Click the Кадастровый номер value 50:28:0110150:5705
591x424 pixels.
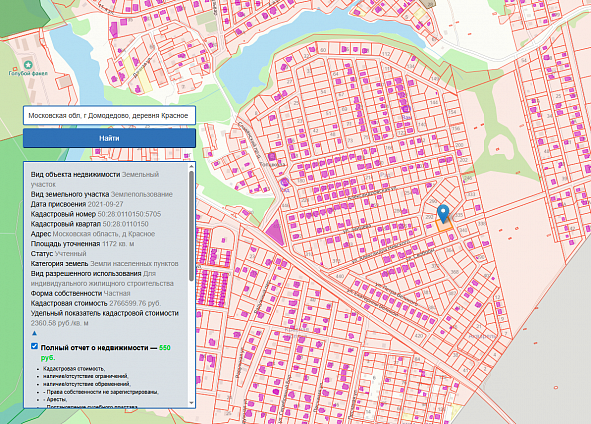tap(129, 214)
